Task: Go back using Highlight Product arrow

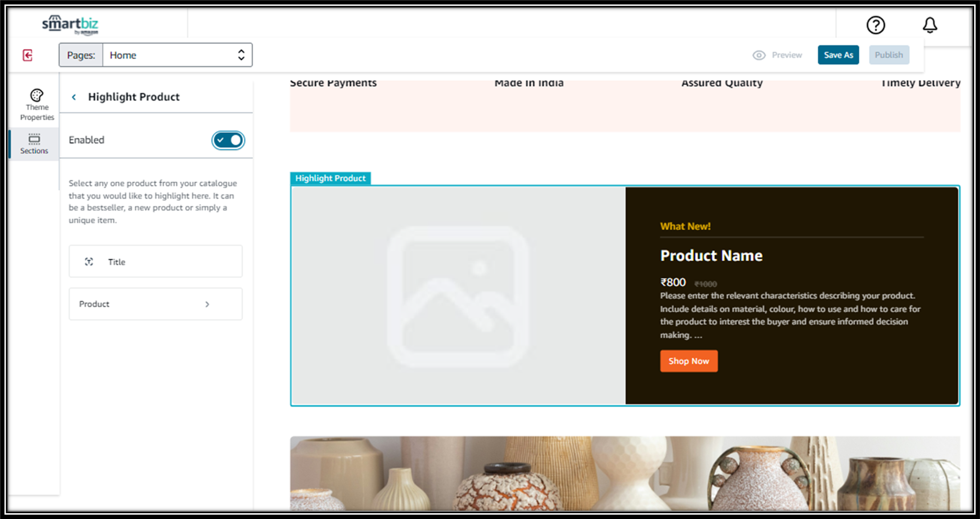Action: pyautogui.click(x=74, y=97)
